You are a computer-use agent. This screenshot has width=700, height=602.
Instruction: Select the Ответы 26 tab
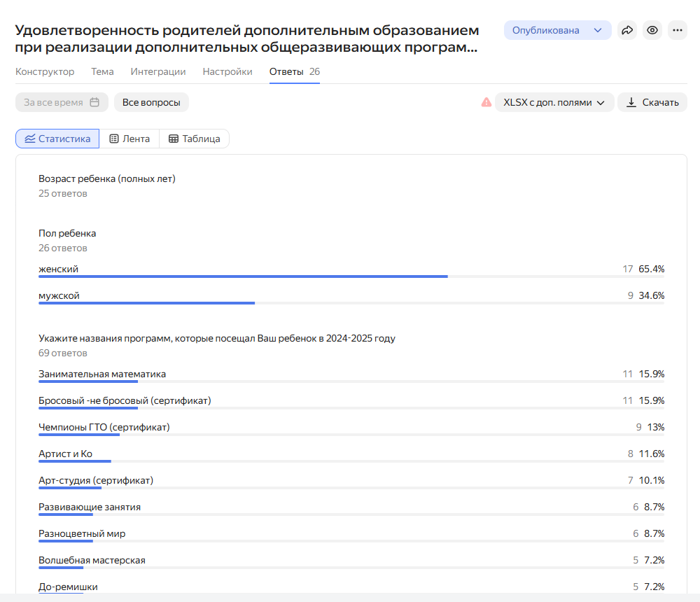coord(294,71)
